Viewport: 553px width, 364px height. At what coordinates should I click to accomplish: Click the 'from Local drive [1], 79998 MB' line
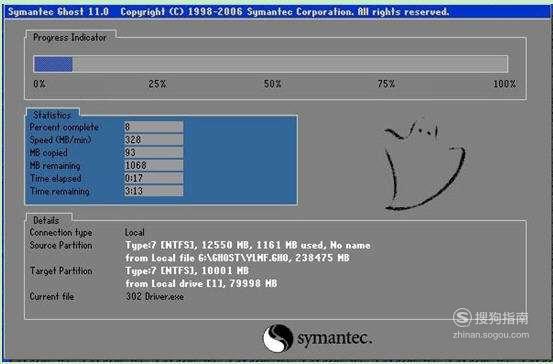(x=201, y=284)
